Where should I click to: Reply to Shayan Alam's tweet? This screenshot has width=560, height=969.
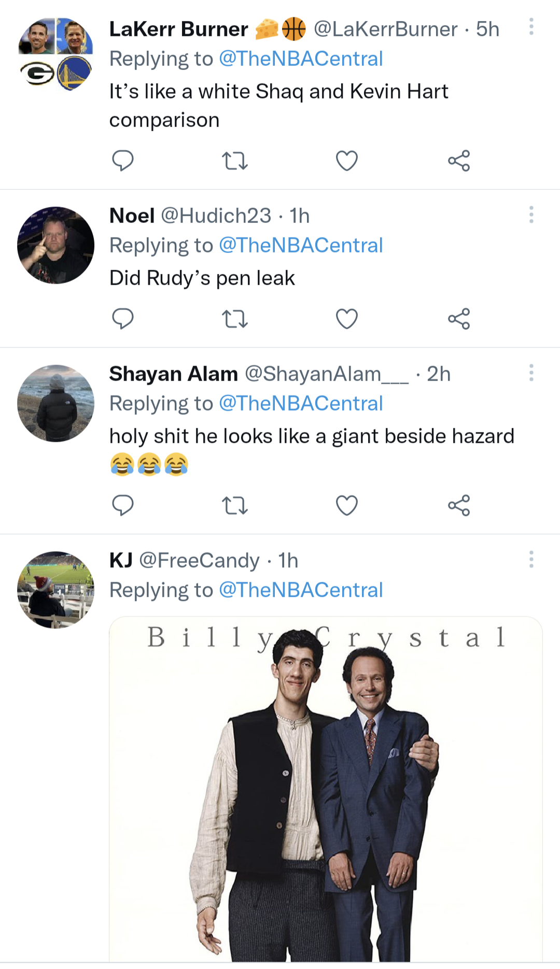[x=123, y=505]
